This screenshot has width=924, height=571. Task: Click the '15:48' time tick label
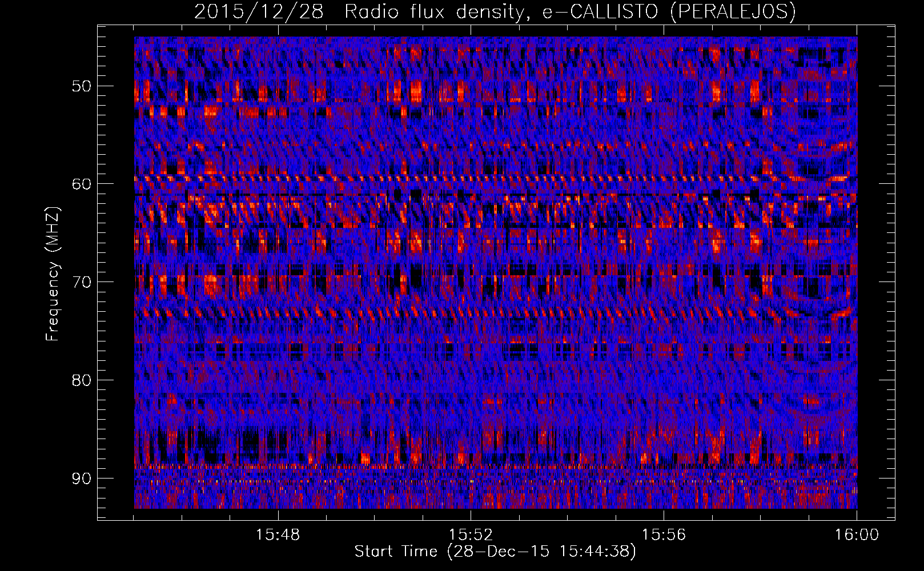pyautogui.click(x=278, y=535)
